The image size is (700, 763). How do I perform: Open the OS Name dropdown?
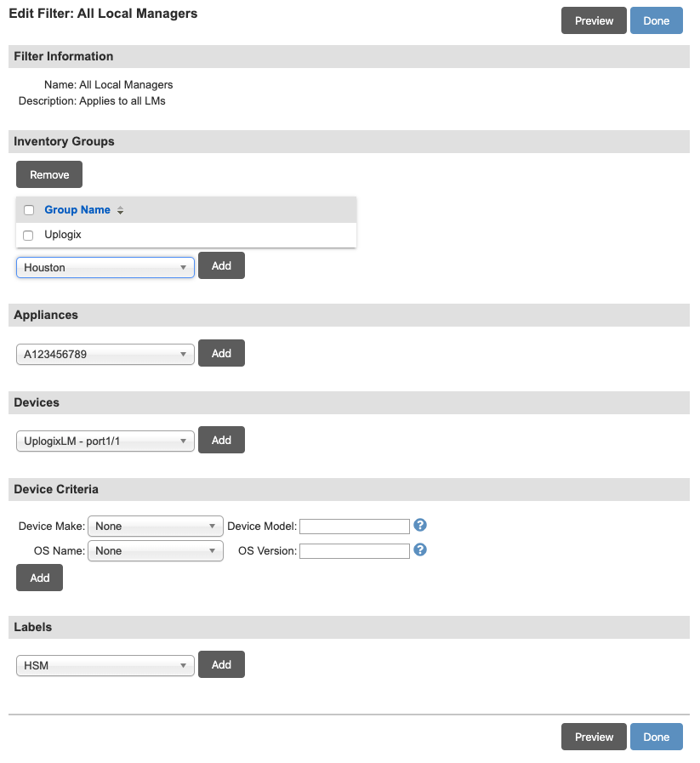coord(155,550)
